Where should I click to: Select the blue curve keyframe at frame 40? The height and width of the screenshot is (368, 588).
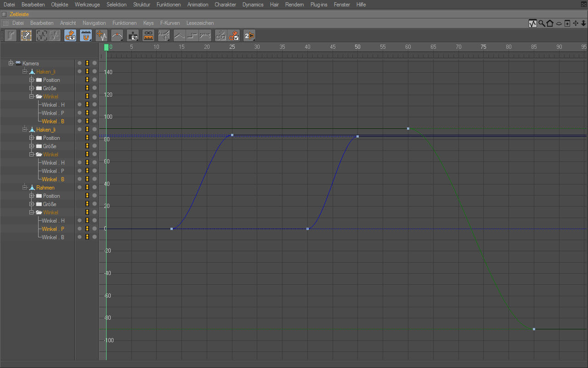307,229
